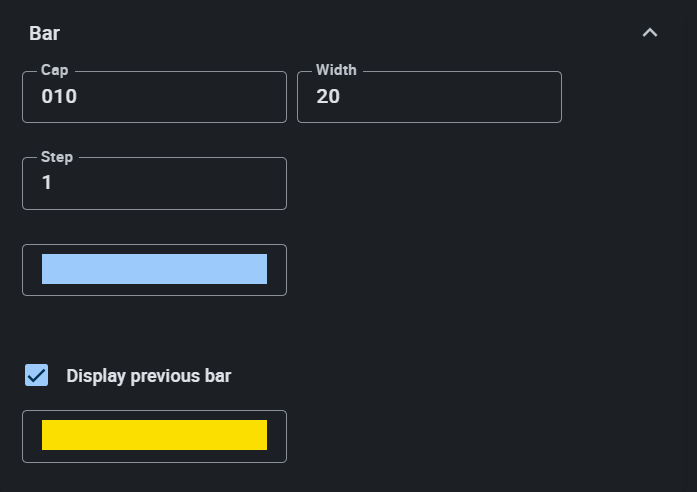Open the light blue bar color picker

click(154, 269)
